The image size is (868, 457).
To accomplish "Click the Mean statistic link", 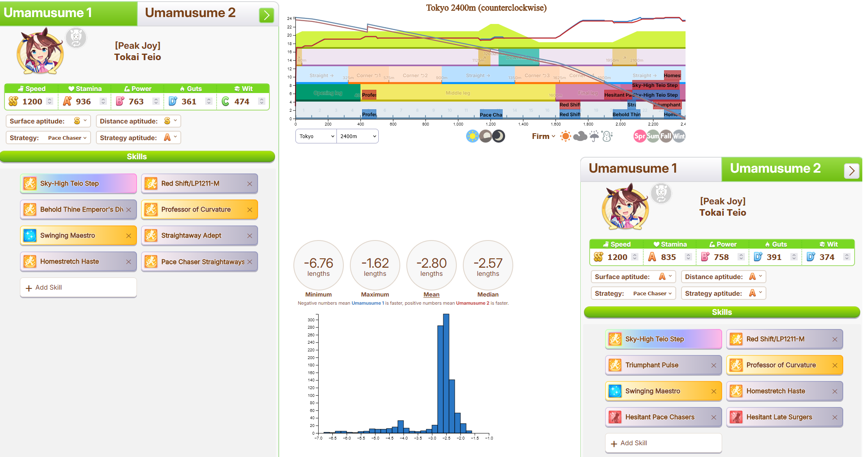I will [432, 295].
